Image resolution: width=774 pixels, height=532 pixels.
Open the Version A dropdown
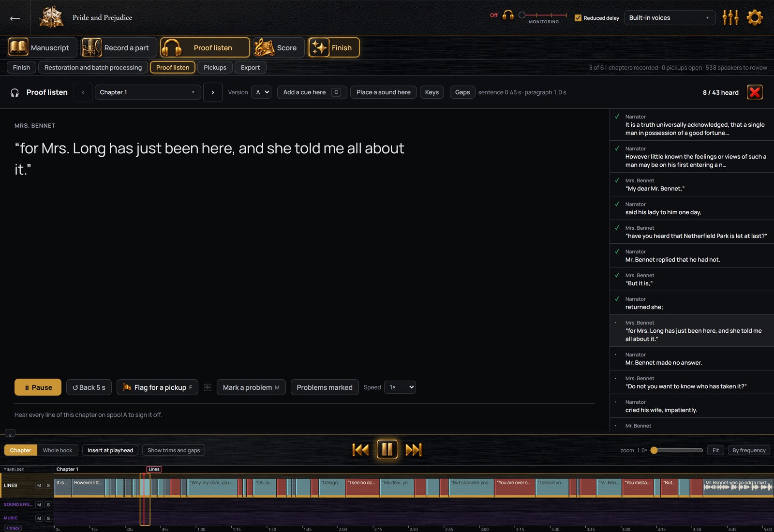pyautogui.click(x=261, y=92)
